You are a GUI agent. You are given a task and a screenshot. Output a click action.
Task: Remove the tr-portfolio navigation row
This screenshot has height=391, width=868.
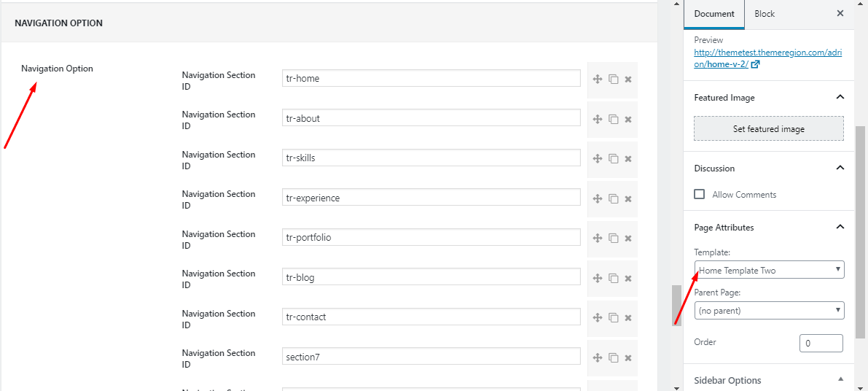(628, 238)
